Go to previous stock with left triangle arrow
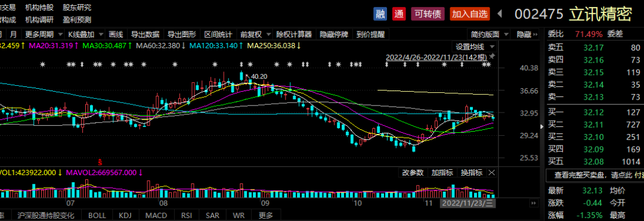Screen dimensions: 644x221 (x=500, y=14)
